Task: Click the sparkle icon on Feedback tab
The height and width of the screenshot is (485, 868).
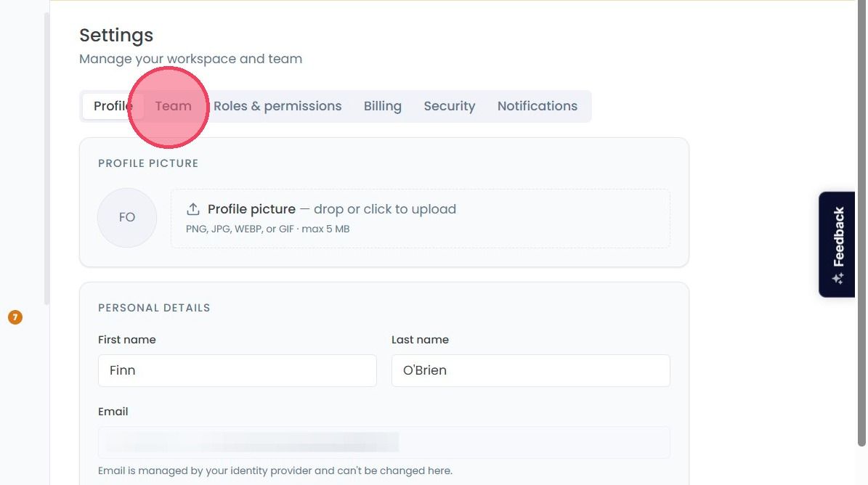Action: (x=838, y=278)
